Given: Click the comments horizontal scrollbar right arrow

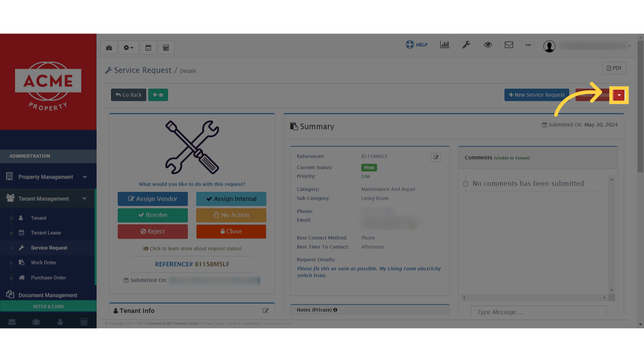Looking at the screenshot, I should click(604, 298).
